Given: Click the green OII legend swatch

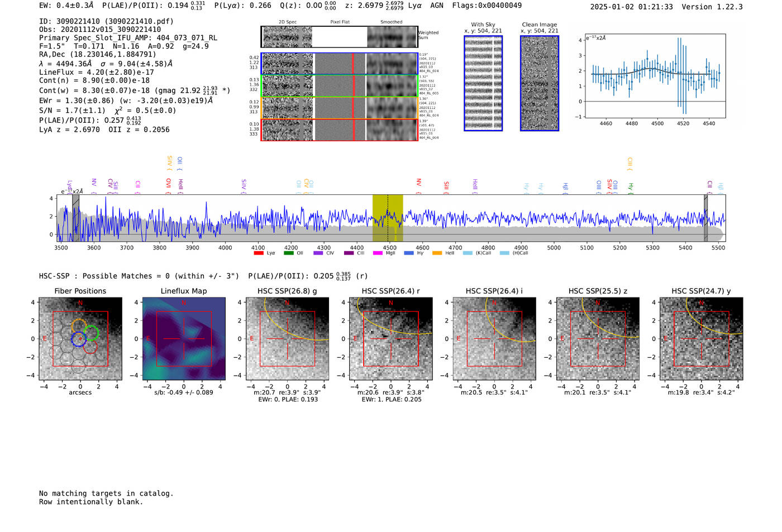Looking at the screenshot, I should click(289, 253).
